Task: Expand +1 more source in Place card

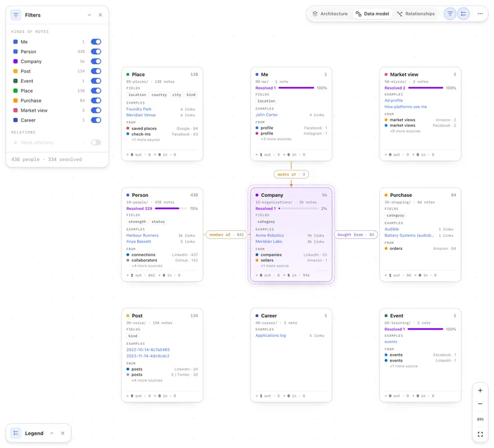Action: 146,139
